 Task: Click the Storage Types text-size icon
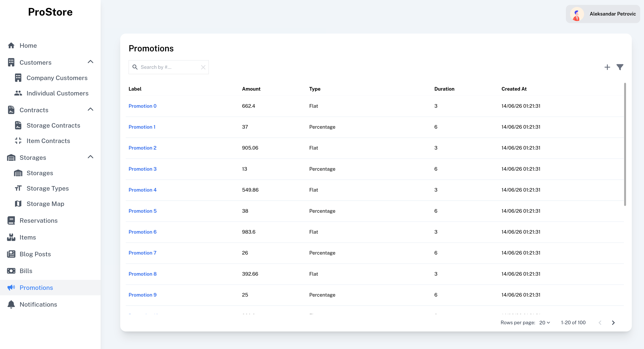18,188
